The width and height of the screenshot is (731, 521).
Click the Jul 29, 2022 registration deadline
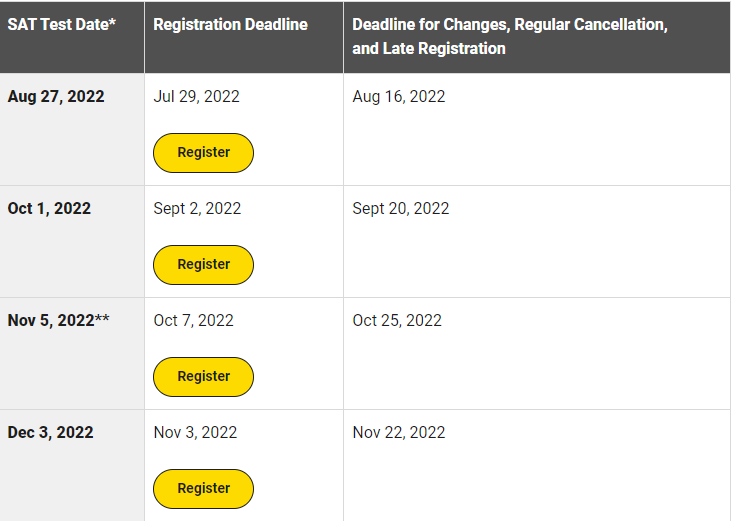[x=196, y=97]
